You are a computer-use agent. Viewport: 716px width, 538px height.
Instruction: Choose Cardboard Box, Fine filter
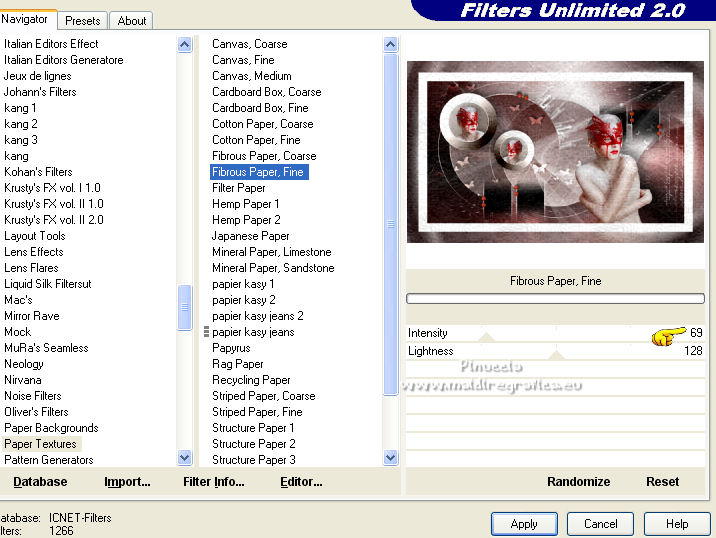tap(260, 108)
